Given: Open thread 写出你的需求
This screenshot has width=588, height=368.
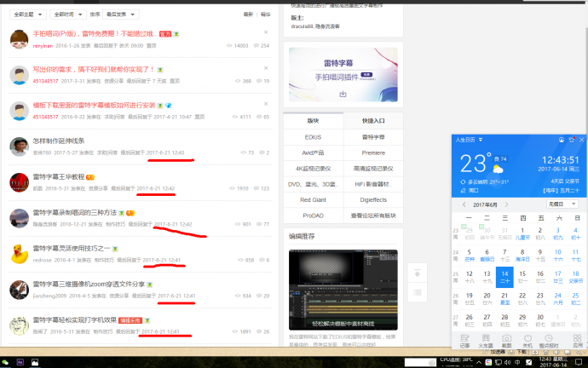Looking at the screenshot, I should (x=94, y=69).
